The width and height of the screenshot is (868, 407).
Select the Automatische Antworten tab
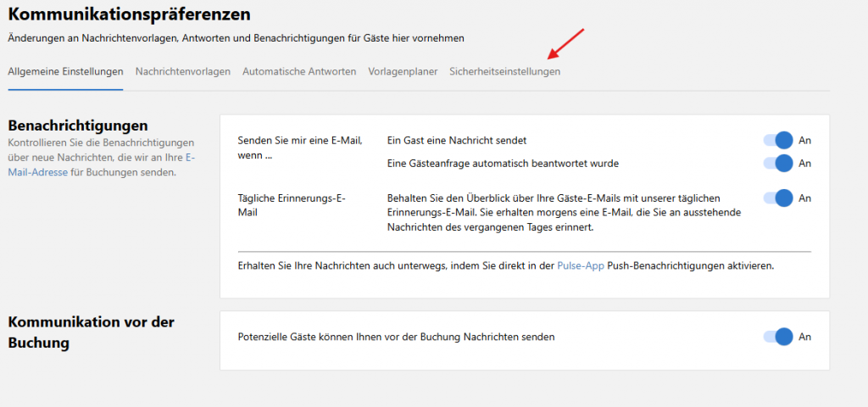pos(298,72)
